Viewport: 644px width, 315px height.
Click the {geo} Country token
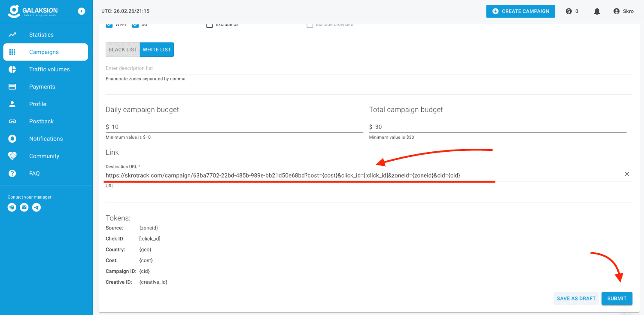145,250
